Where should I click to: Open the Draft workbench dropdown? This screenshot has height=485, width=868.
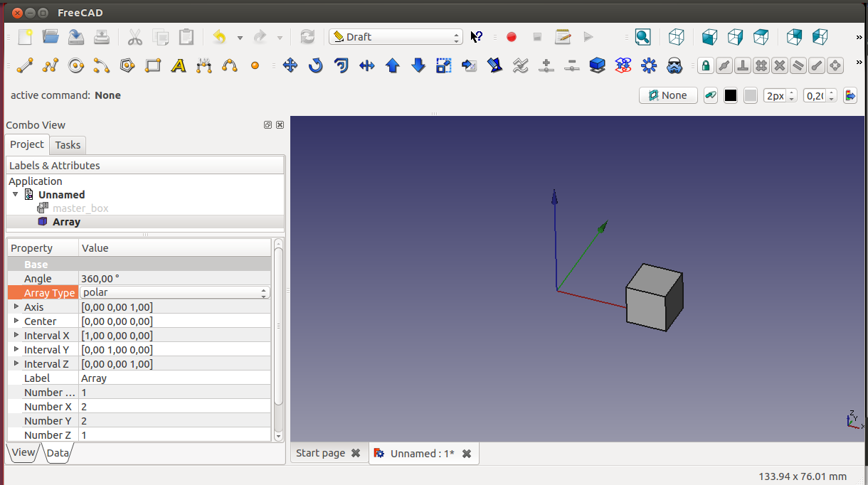[x=396, y=37]
